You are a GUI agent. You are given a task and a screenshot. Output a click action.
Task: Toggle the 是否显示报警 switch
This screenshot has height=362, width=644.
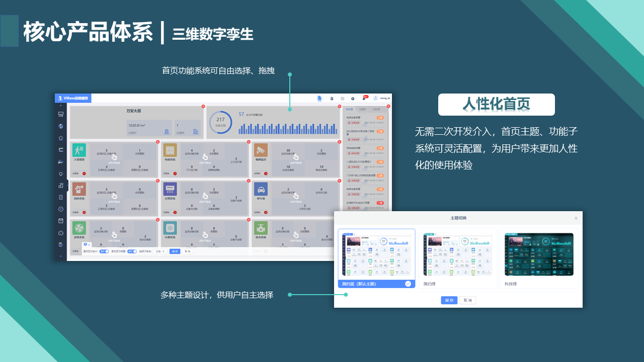[x=132, y=251]
